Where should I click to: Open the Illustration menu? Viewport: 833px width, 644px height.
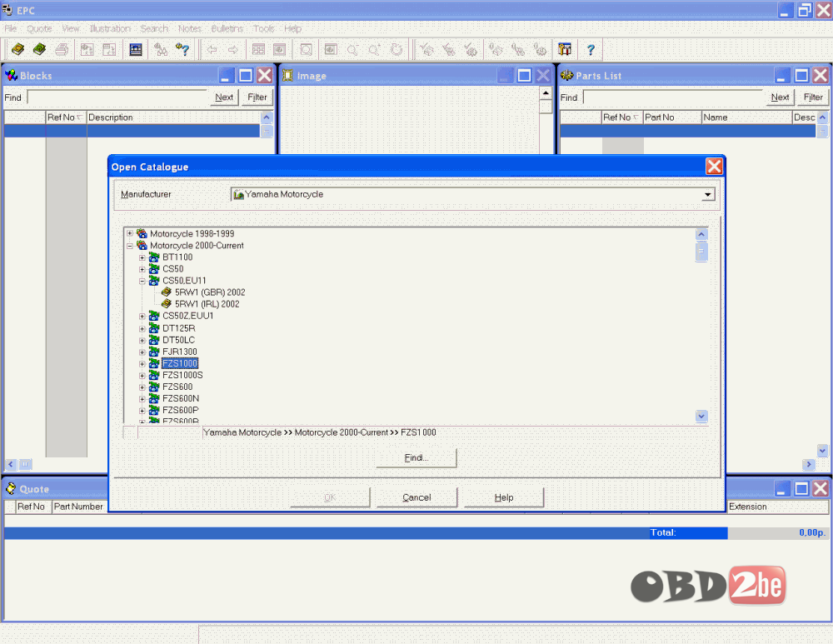110,28
